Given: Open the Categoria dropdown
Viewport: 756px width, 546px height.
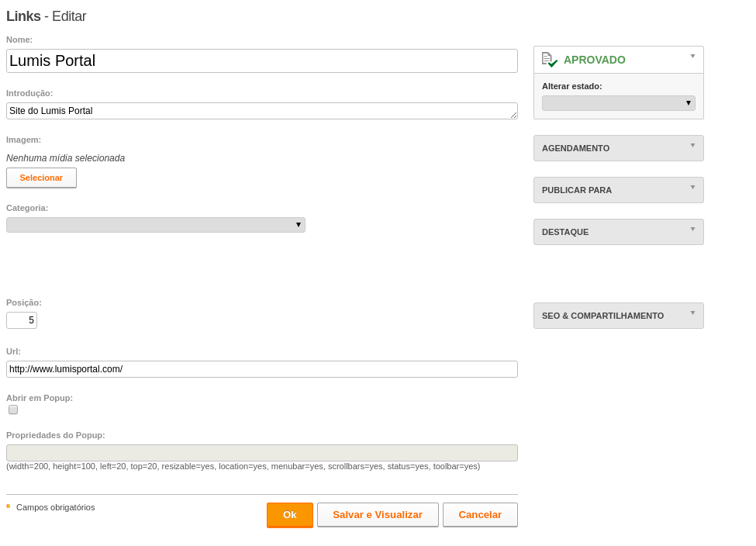Looking at the screenshot, I should click(156, 225).
